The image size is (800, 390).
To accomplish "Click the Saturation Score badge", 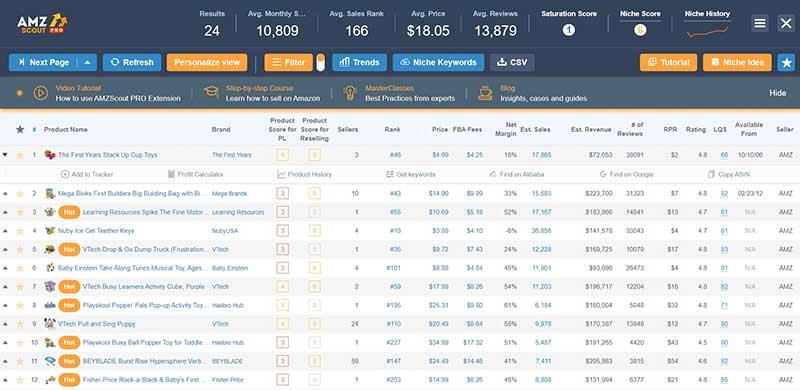I will tap(568, 31).
